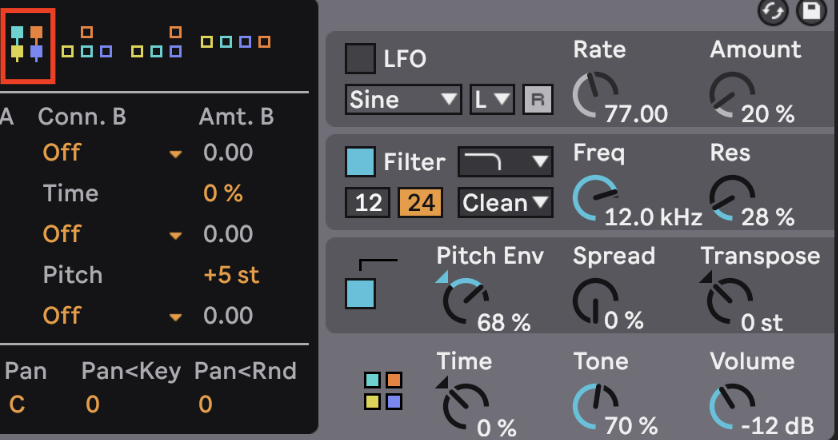Viewport: 838px width, 440px height.
Task: Open the Sine LFO waveform dropdown
Action: coord(404,99)
